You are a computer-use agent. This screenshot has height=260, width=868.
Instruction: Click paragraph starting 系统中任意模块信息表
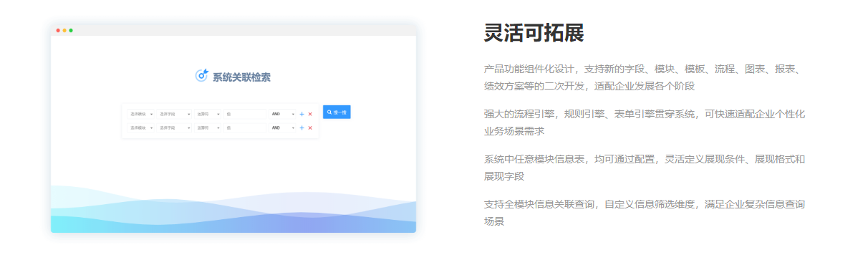coord(645,167)
